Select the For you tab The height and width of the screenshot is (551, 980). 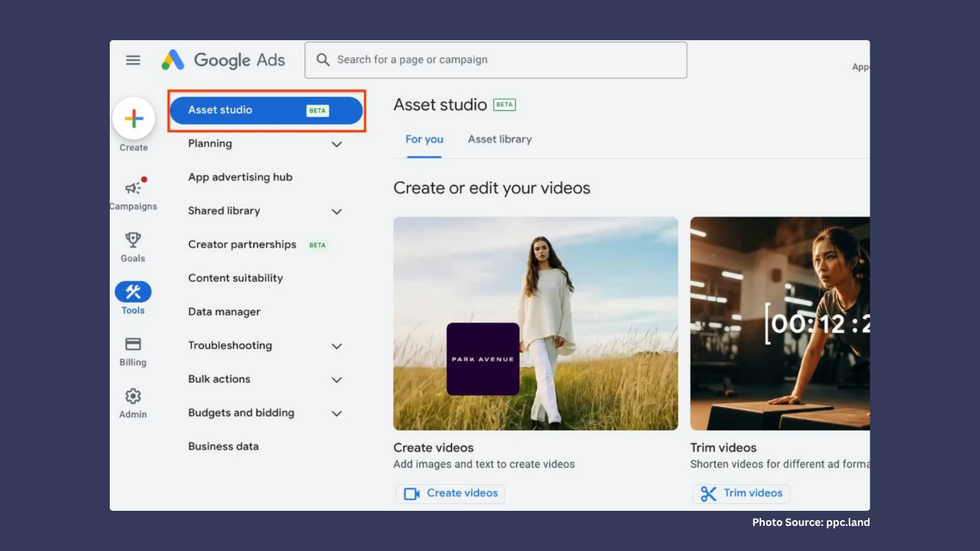424,139
